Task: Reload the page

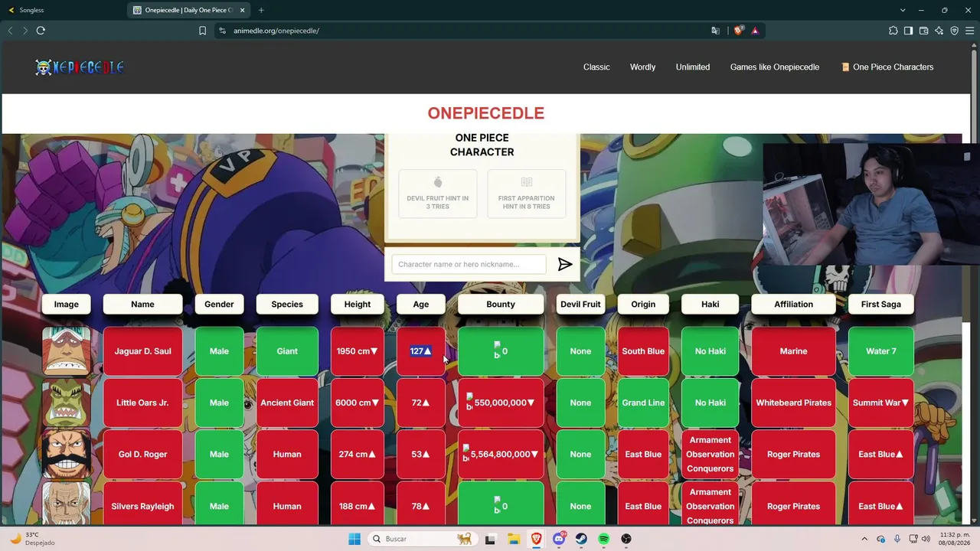Action: pyautogui.click(x=41, y=31)
